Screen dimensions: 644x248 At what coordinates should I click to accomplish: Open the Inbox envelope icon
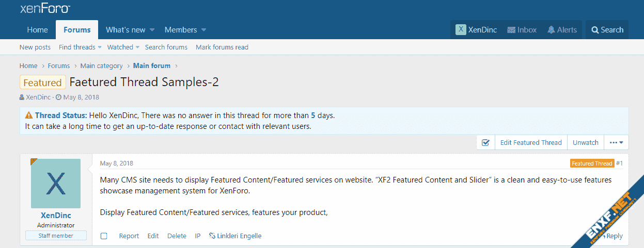click(x=511, y=30)
